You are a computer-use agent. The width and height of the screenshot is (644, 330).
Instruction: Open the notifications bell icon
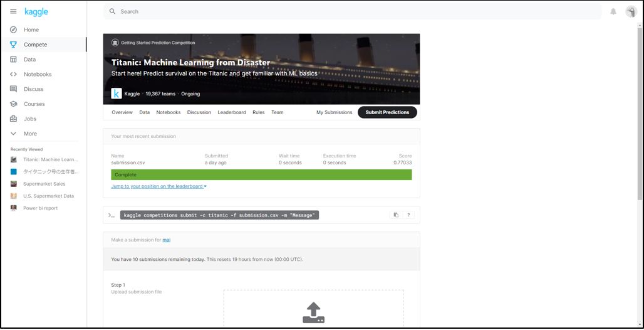(613, 12)
